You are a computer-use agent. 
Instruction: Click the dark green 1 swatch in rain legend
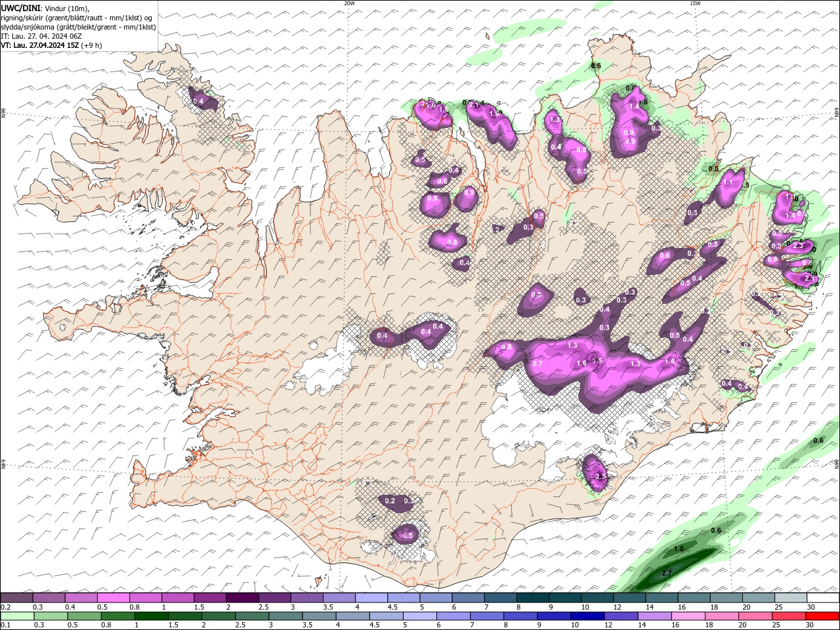click(x=152, y=616)
